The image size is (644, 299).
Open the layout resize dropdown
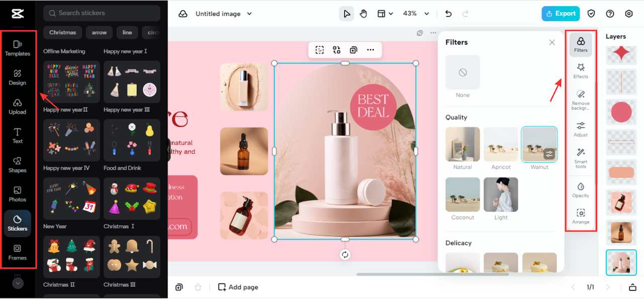click(x=385, y=14)
